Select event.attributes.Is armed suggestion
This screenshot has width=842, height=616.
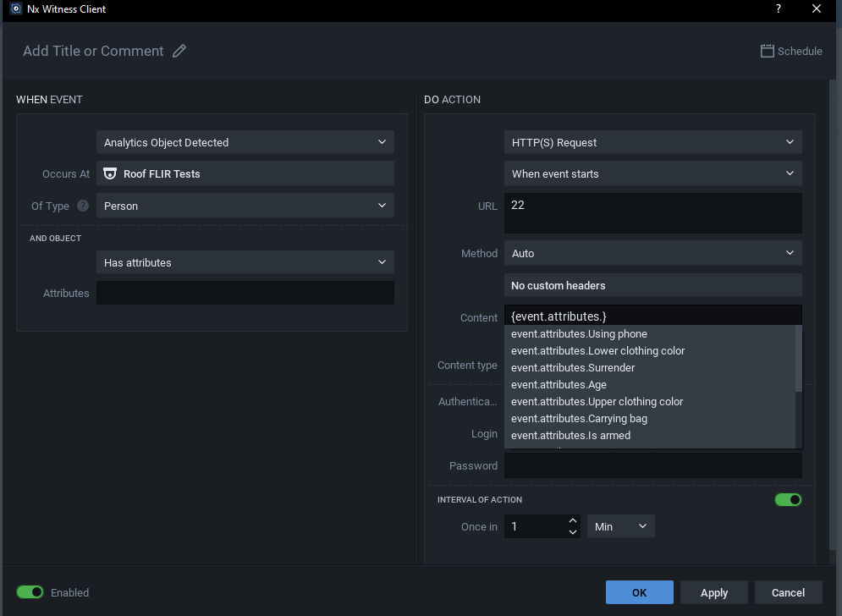650,436
